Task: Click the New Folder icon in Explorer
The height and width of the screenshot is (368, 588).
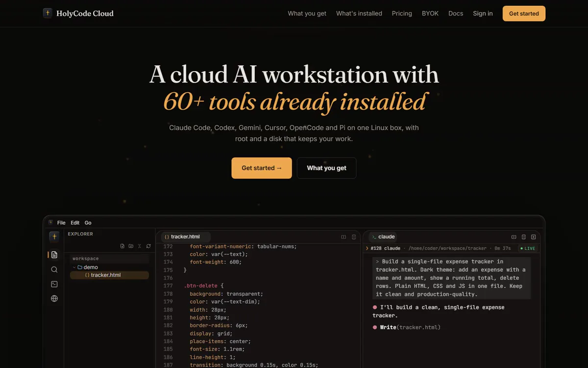Action: click(131, 246)
